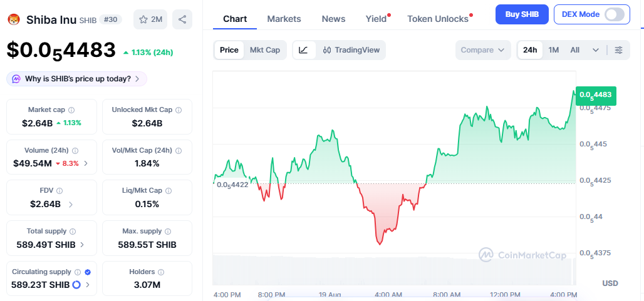Open the Compare dropdown
The image size is (644, 301).
pos(483,50)
